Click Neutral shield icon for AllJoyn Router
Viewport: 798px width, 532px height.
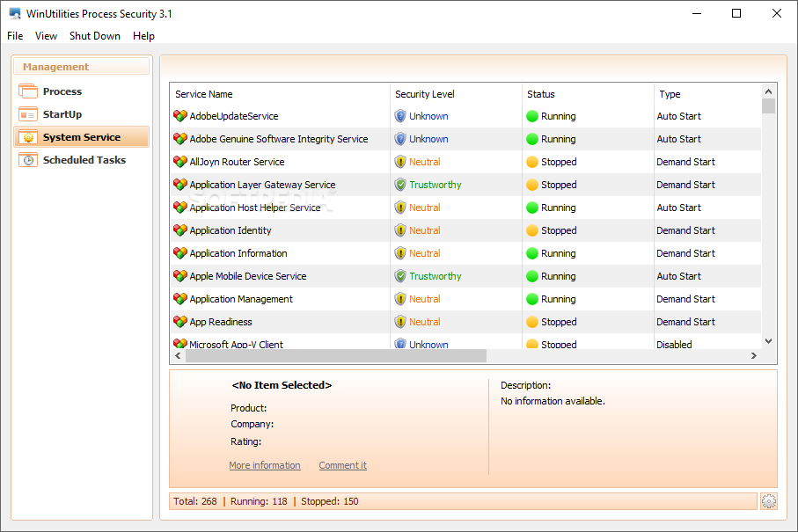tap(400, 162)
